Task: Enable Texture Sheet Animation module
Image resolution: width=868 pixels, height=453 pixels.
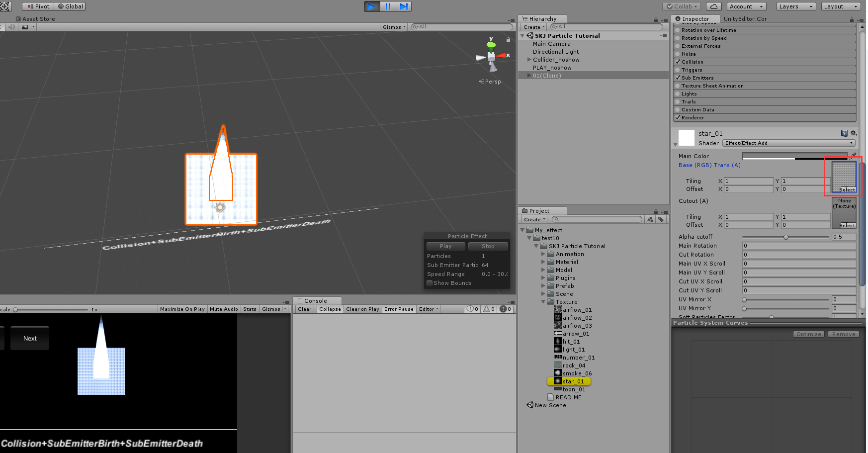Action: coord(677,86)
